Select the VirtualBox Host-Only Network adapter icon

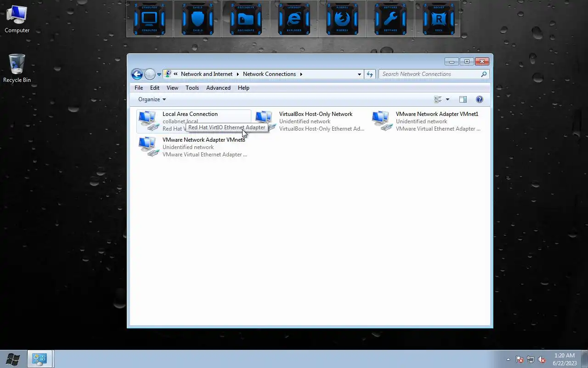point(265,121)
